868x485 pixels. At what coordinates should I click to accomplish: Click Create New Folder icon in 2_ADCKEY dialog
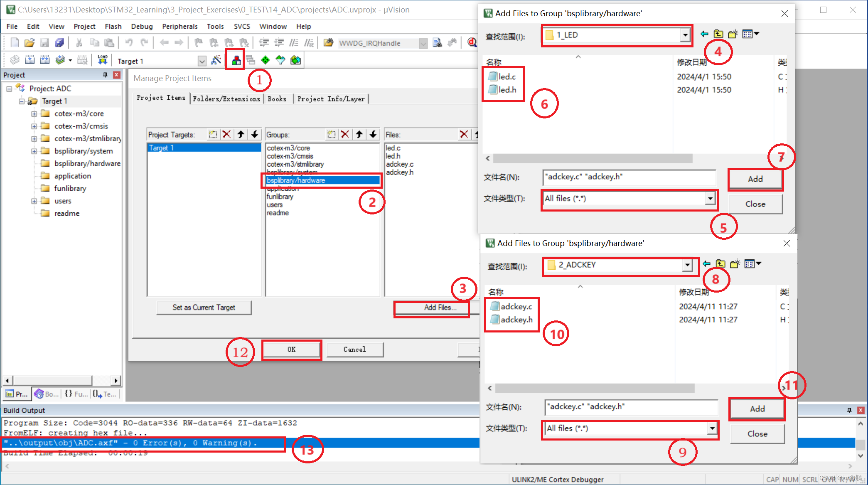[735, 264]
